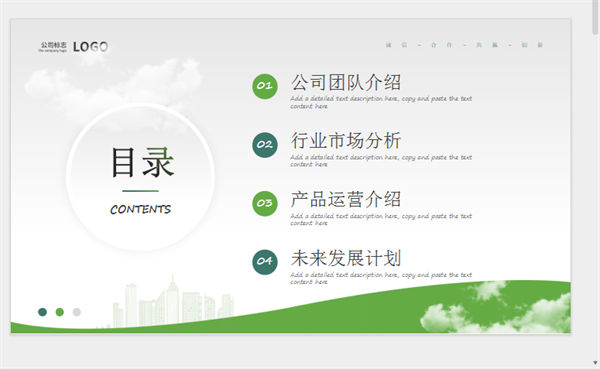
Task: Click the scroll down arrow at bottom right
Action: click(x=595, y=362)
